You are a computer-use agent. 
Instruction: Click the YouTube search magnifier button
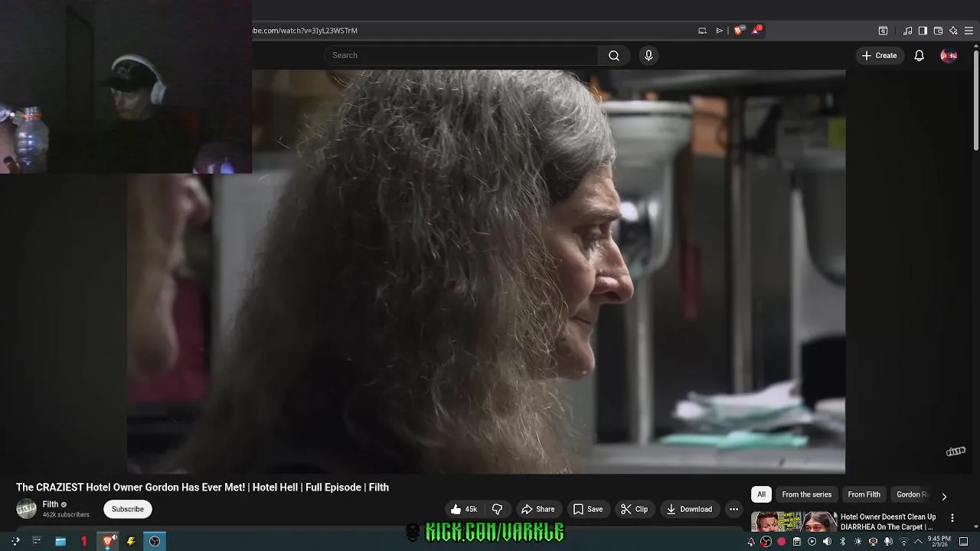click(614, 55)
